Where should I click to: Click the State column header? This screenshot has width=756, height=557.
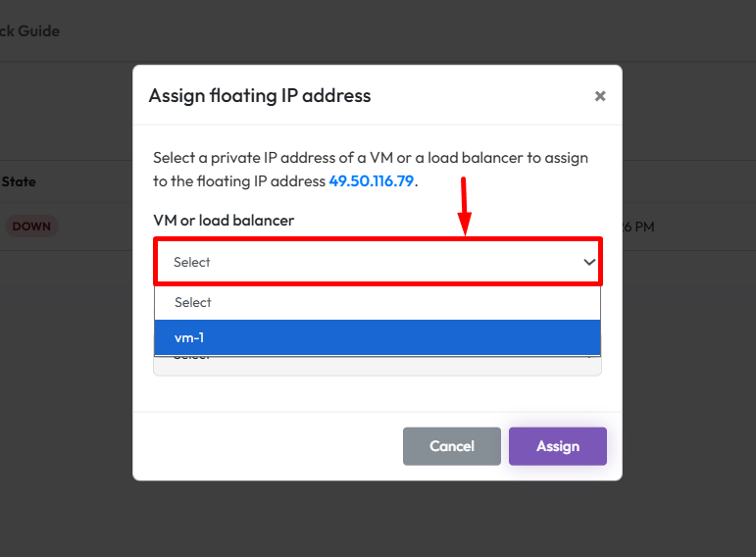19,181
